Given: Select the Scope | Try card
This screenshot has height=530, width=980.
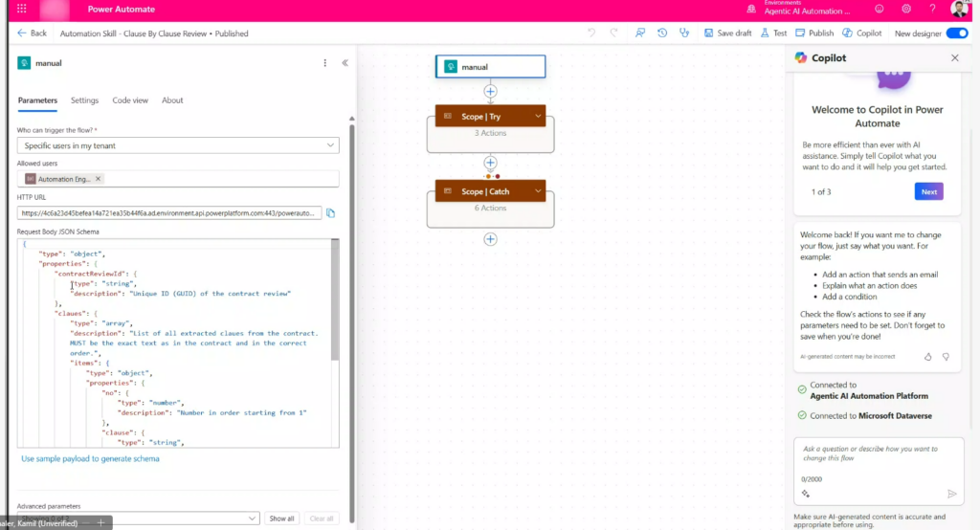Looking at the screenshot, I should [x=491, y=117].
